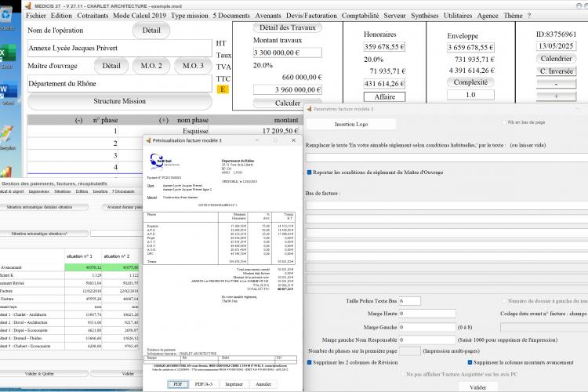The height and width of the screenshot is (392, 588).
Task: Select the Esquisse phase row
Action: point(165,131)
